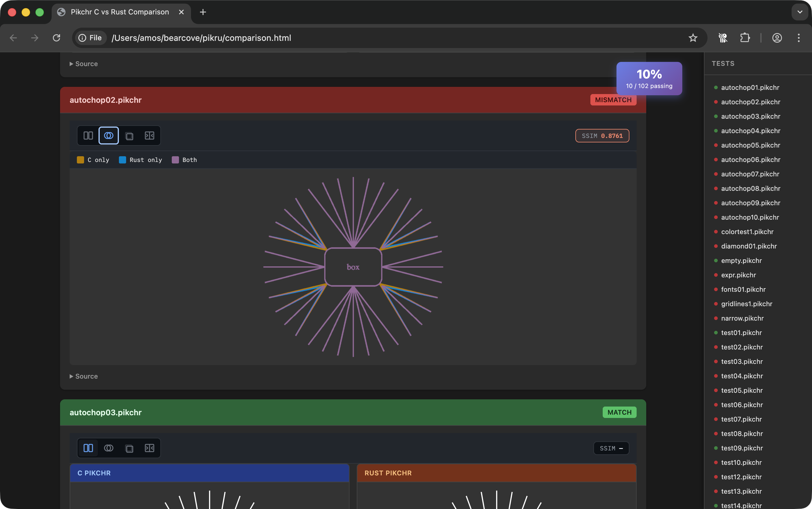Open a new browser tab
812x509 pixels.
coord(203,12)
